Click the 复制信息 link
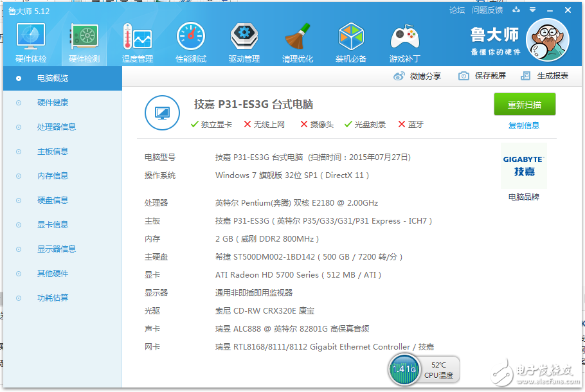 coord(524,126)
